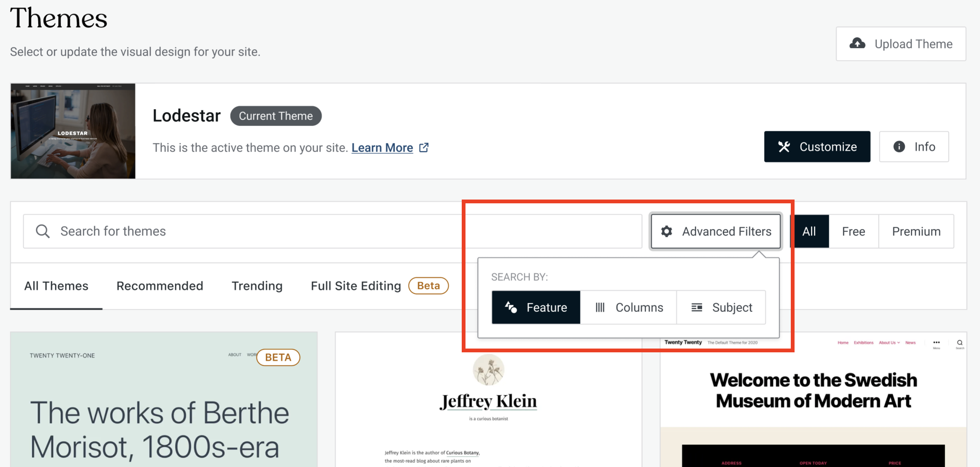This screenshot has width=980, height=467.
Task: Click the magnifier icon in search box
Action: [x=43, y=231]
